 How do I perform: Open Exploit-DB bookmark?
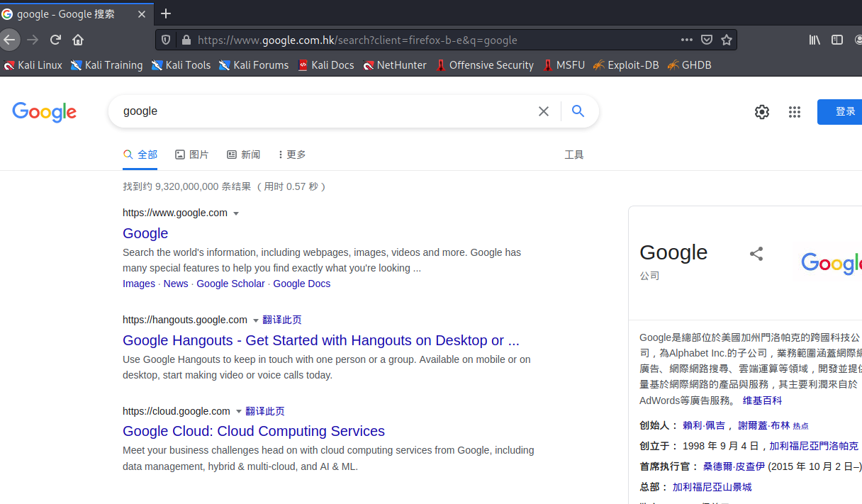click(626, 65)
